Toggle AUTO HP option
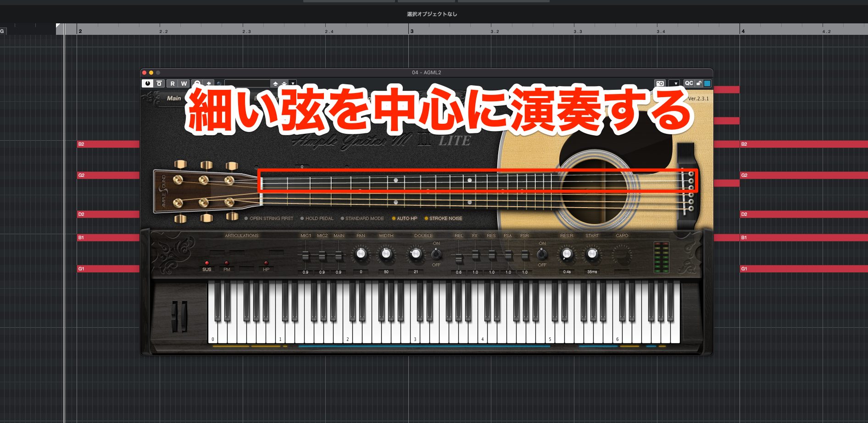Image resolution: width=868 pixels, height=423 pixels. 405,219
